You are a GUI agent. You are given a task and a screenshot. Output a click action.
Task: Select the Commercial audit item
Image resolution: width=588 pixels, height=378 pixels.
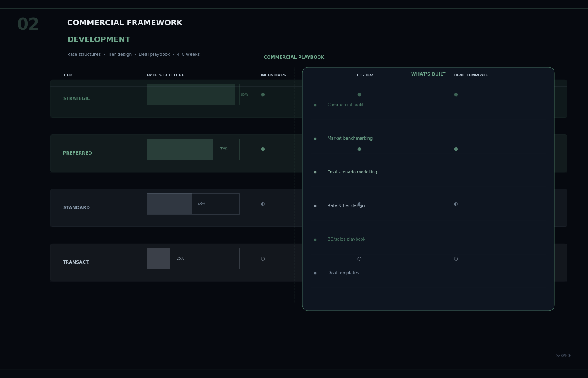(346, 105)
